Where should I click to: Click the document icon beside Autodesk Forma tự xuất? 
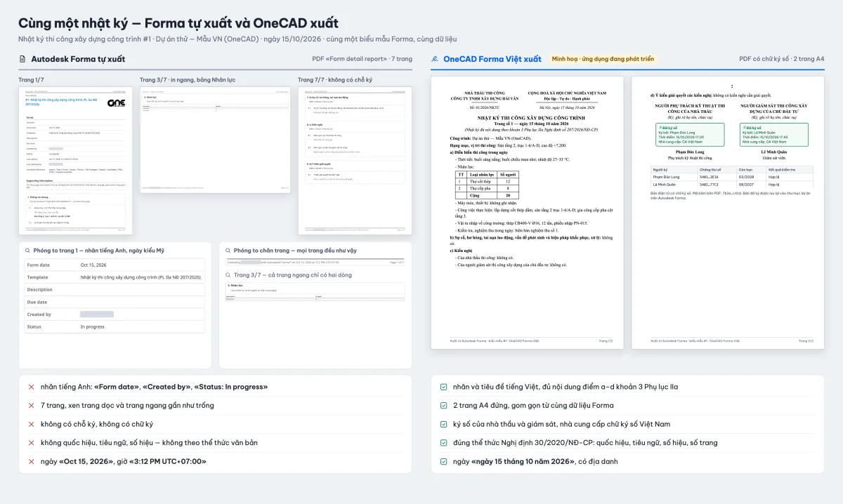23,59
